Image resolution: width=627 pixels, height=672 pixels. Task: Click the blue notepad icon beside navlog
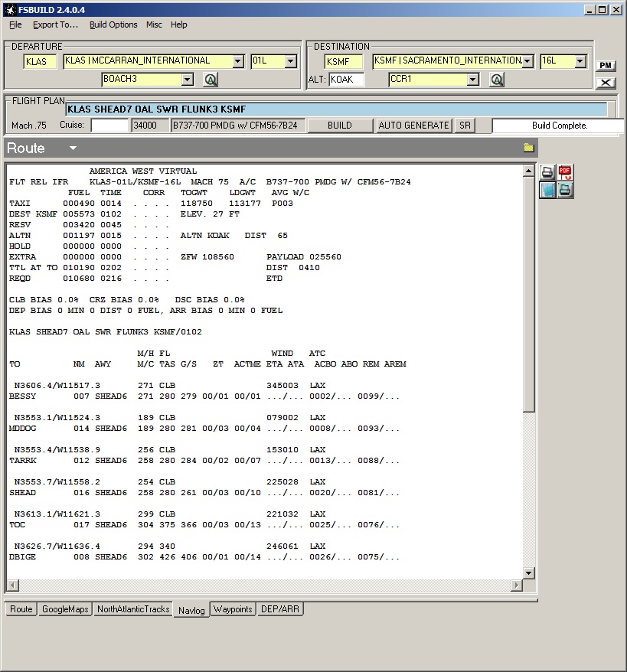click(547, 190)
